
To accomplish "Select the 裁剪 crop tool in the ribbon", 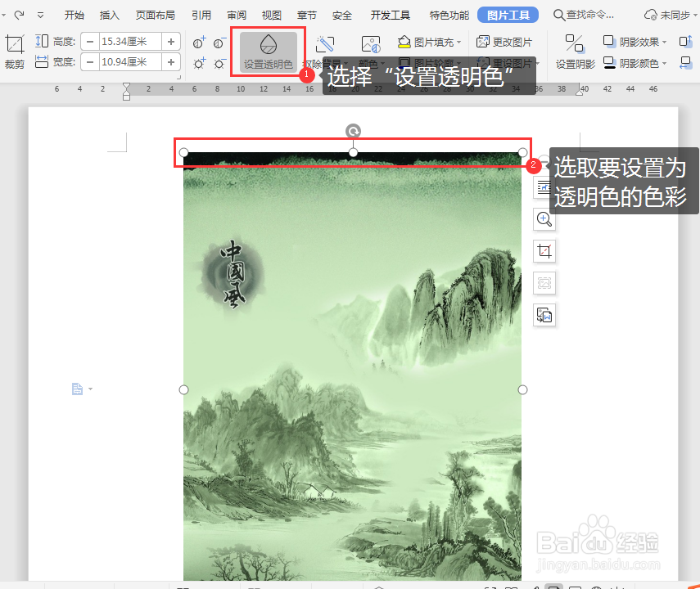I will click(x=14, y=52).
